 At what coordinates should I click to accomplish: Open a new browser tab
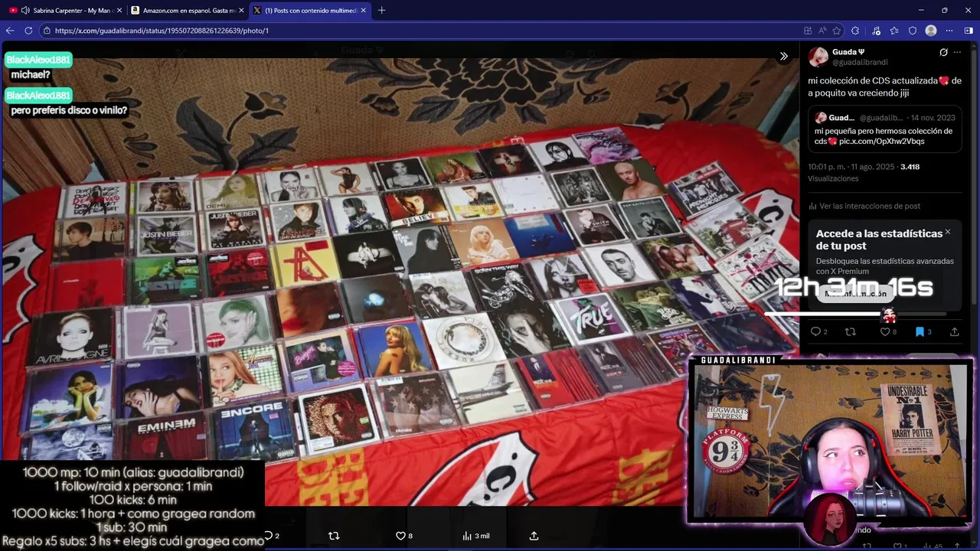[x=381, y=10]
